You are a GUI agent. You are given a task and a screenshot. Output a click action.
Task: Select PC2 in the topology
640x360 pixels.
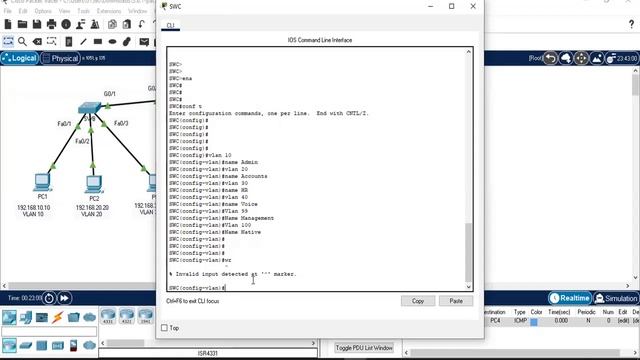tap(94, 184)
